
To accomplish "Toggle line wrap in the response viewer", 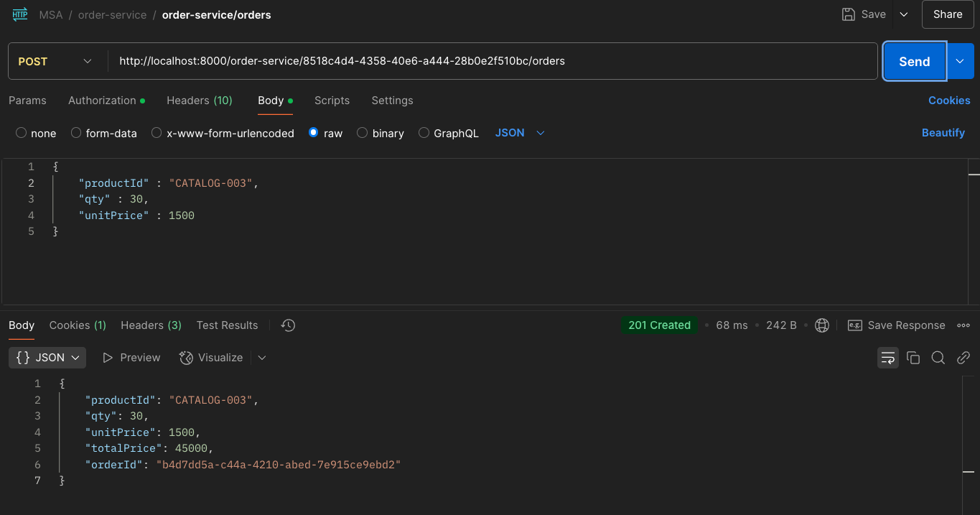I will [x=888, y=358].
